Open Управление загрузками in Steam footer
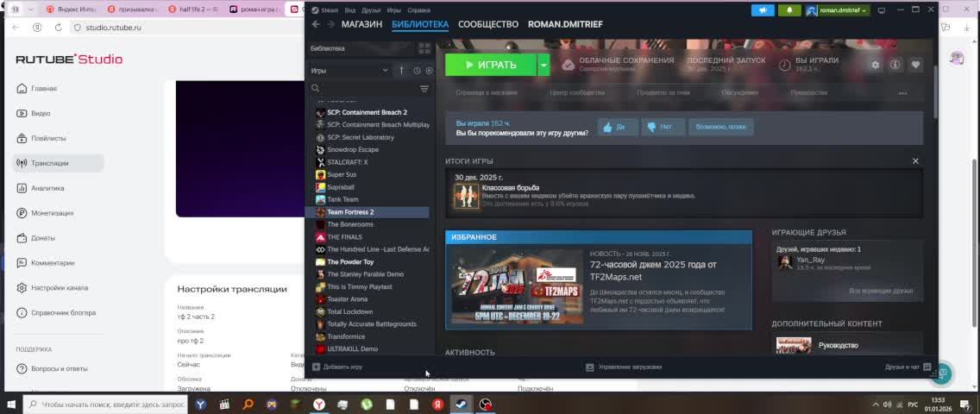 click(x=624, y=367)
